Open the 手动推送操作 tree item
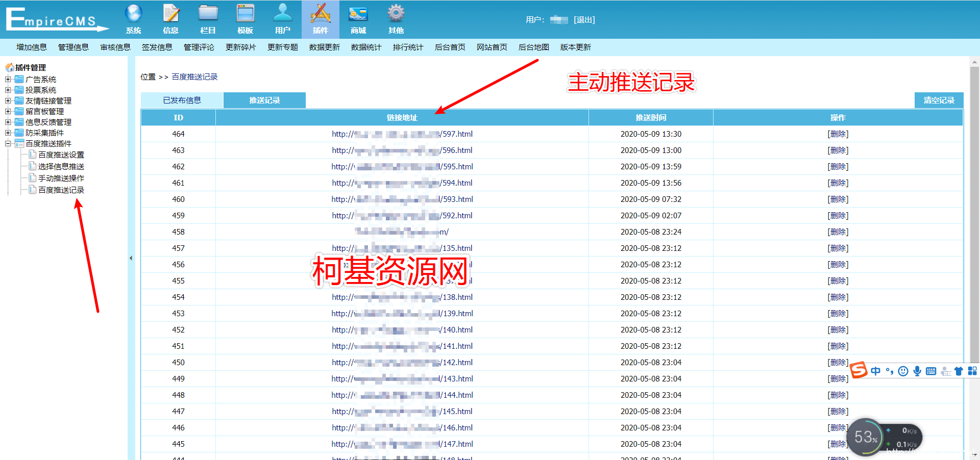The width and height of the screenshot is (980, 460). (x=61, y=178)
